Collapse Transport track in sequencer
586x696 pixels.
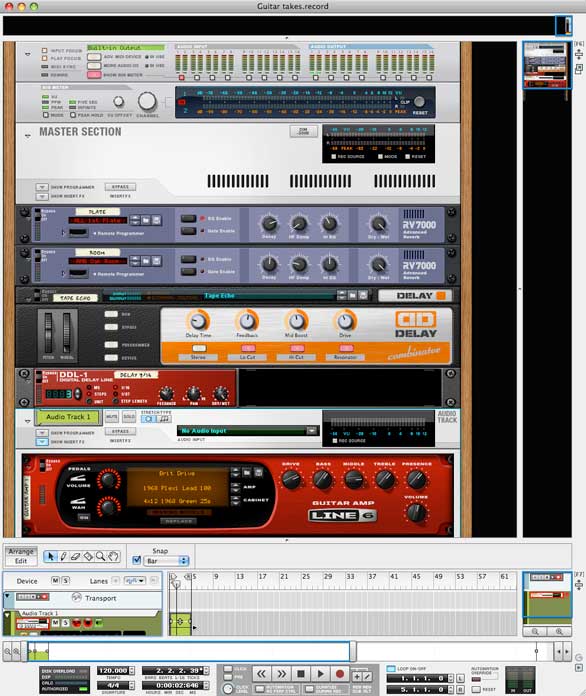(x=8, y=595)
